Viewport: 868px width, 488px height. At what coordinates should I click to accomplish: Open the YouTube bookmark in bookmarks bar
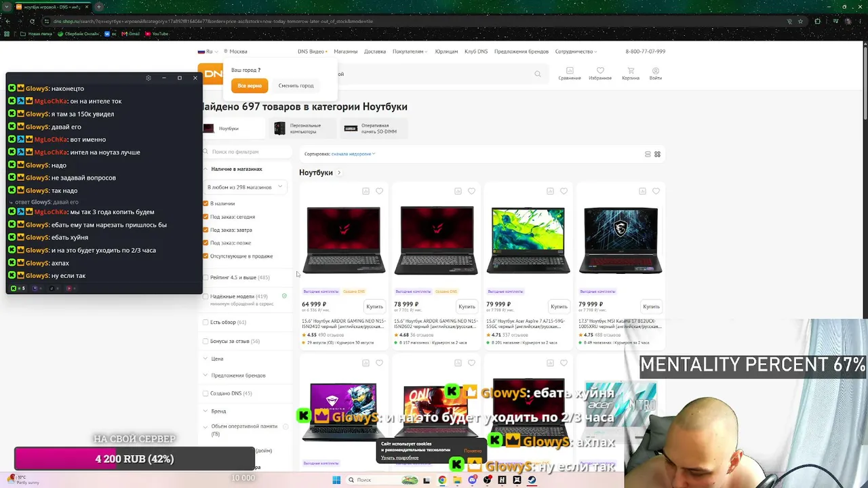(x=157, y=34)
